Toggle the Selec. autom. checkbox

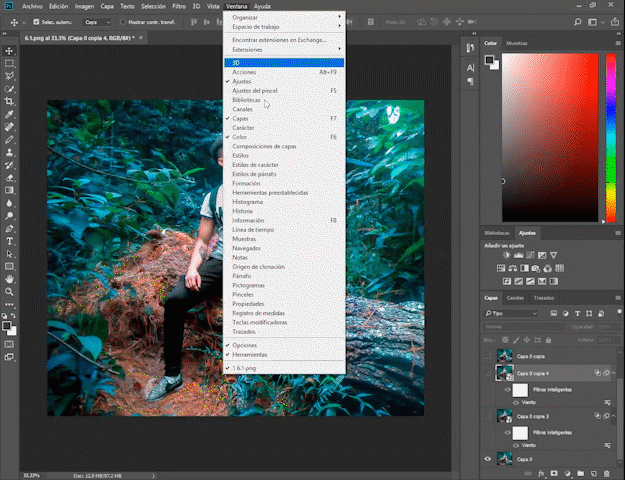(x=37, y=21)
